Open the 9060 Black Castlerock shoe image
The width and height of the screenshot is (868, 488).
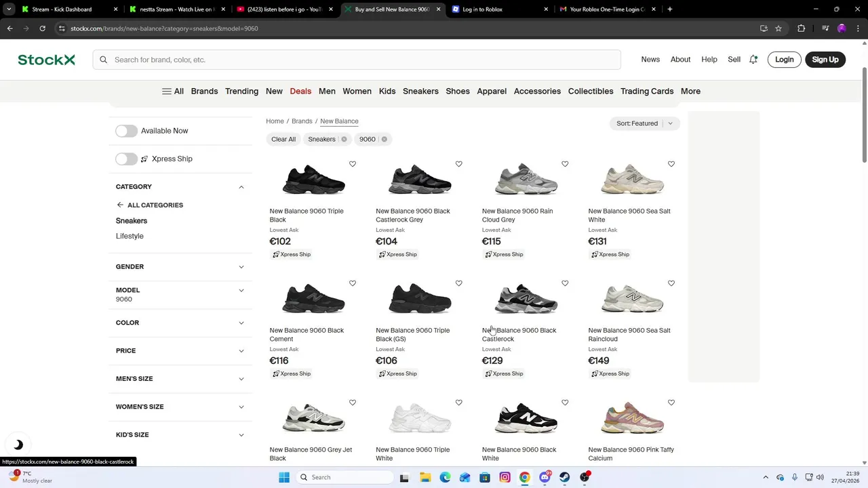click(526, 298)
